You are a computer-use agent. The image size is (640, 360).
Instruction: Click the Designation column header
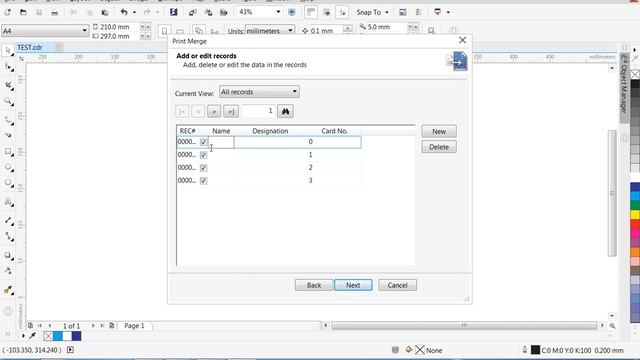point(270,131)
